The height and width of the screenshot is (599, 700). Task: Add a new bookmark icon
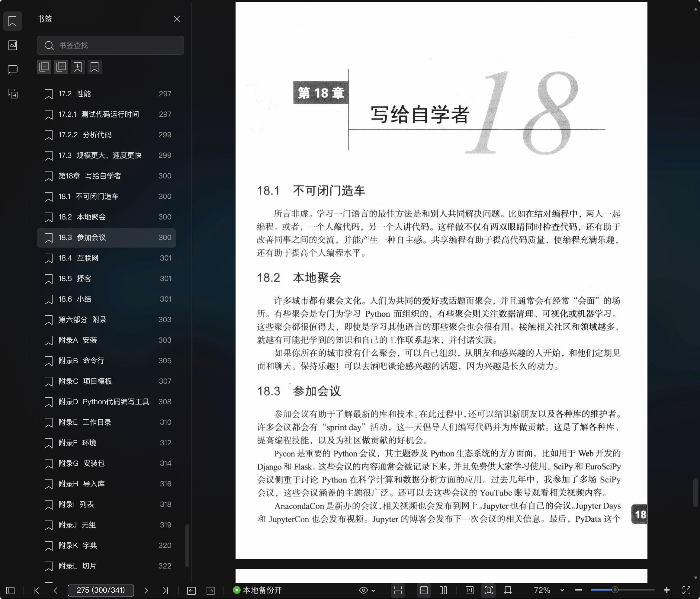[78, 67]
